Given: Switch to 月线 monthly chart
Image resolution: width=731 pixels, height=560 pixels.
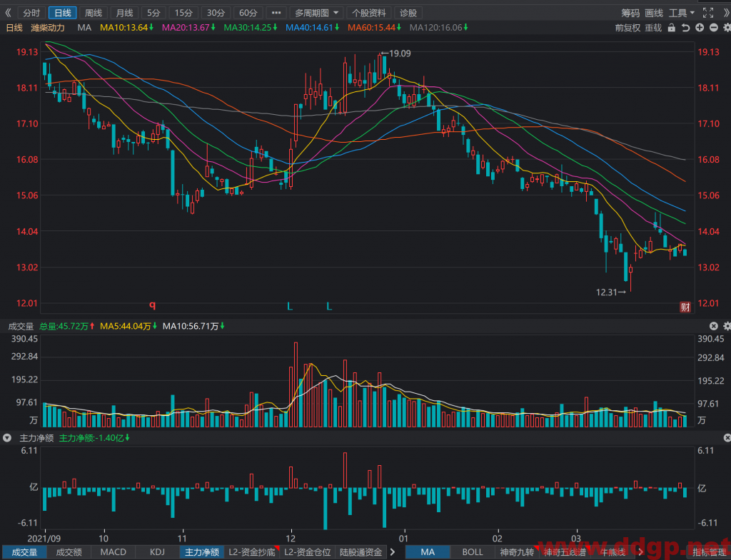Looking at the screenshot, I should pos(124,13).
